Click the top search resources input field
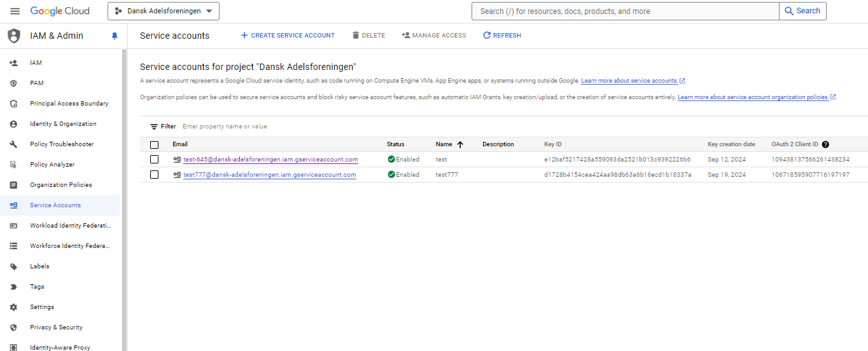This screenshot has height=351, width=868. click(626, 11)
